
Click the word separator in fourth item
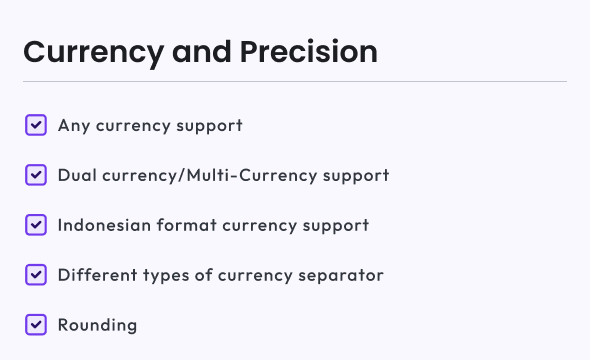pyautogui.click(x=341, y=276)
